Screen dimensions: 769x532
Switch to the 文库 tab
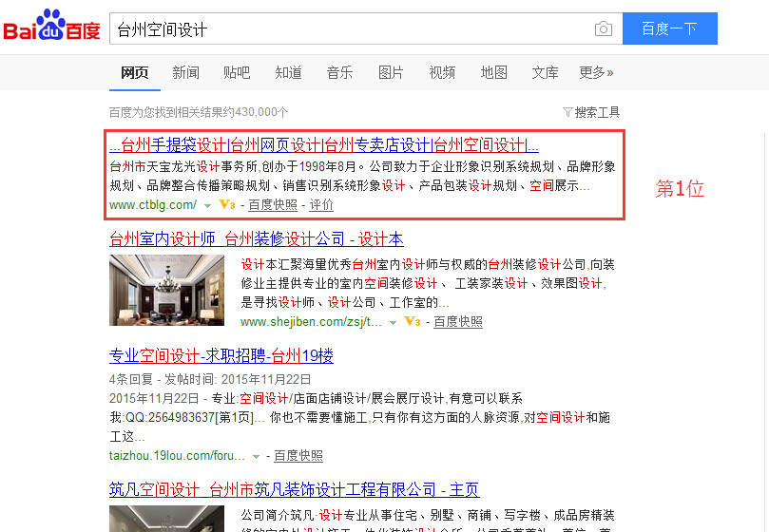click(545, 72)
